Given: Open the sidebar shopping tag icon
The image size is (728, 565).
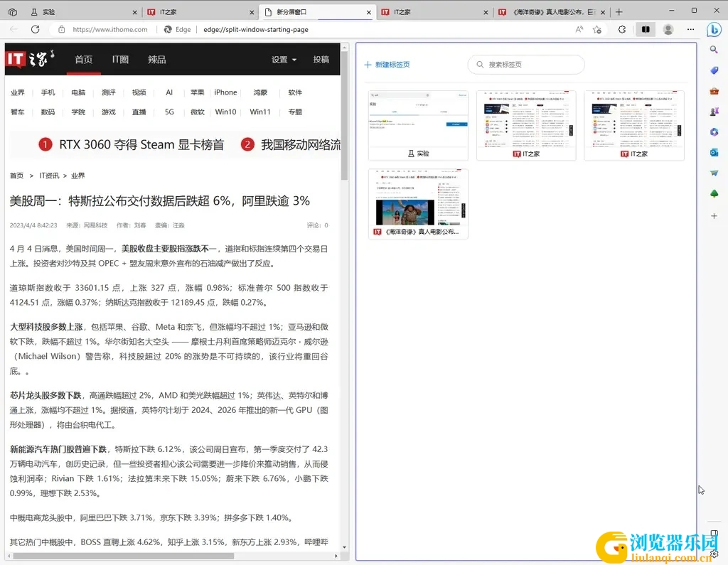Looking at the screenshot, I should click(x=714, y=70).
